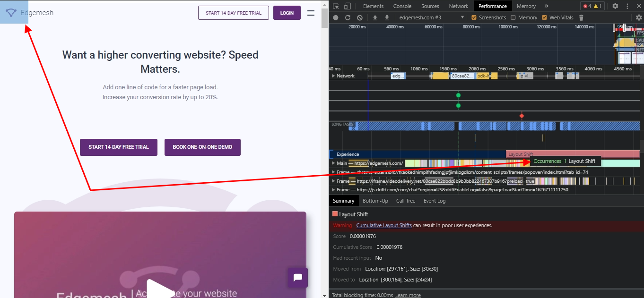
Task: Select the Summary tab
Action: (344, 201)
